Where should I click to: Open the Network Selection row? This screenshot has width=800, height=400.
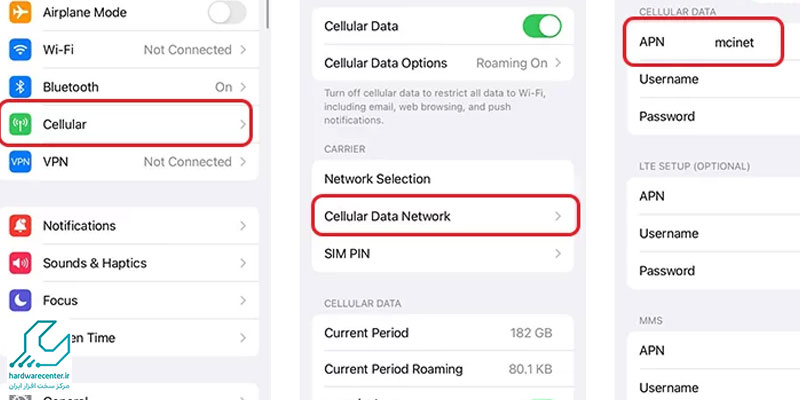(x=443, y=179)
